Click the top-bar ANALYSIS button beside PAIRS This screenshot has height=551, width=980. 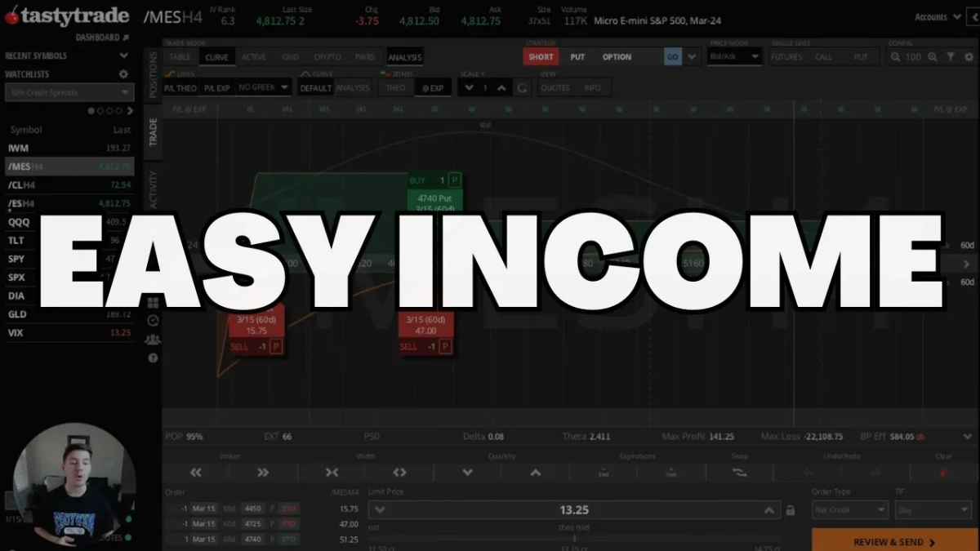(405, 57)
